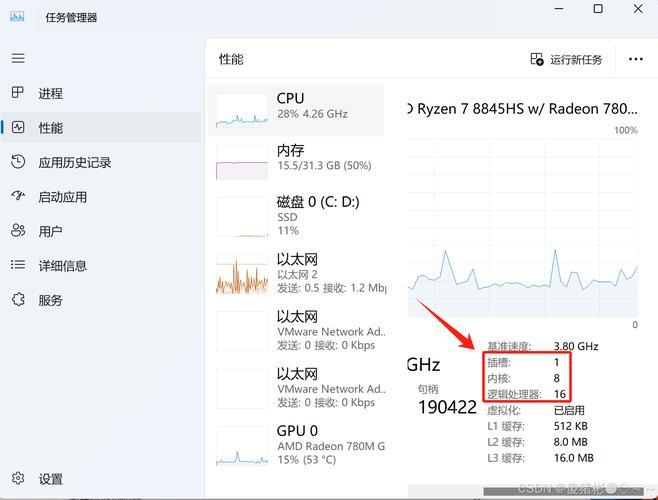Viewport: 658px width, 500px height.
Task: Go to 详细信息 label
Action: 63,266
